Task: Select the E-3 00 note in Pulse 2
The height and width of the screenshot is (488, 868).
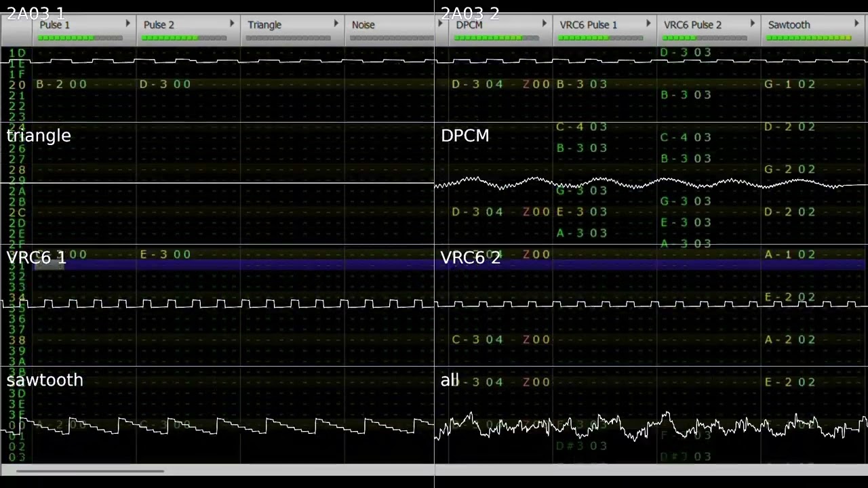Action: pos(165,254)
